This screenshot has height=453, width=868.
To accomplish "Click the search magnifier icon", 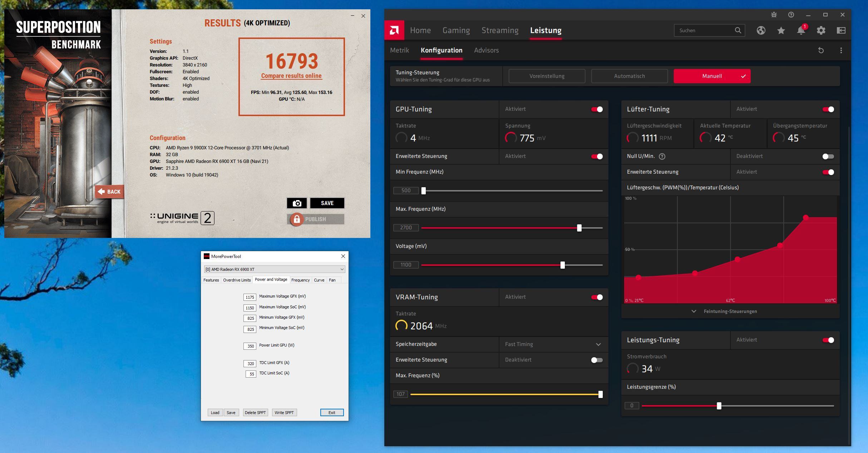I will click(x=738, y=30).
